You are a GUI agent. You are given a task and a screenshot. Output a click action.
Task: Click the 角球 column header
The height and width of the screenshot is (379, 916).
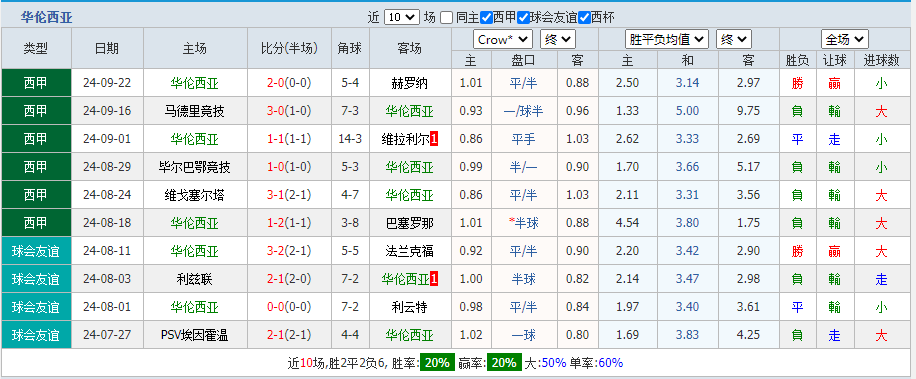click(350, 48)
